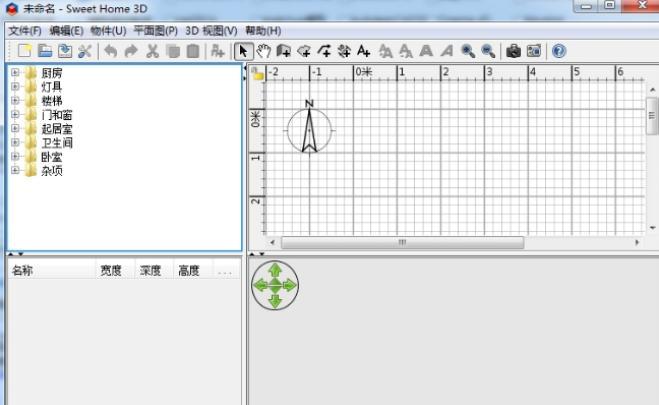Screen dimensions: 659x405
Task: Open the 3D 视图(V) menu
Action: pyautogui.click(x=211, y=31)
